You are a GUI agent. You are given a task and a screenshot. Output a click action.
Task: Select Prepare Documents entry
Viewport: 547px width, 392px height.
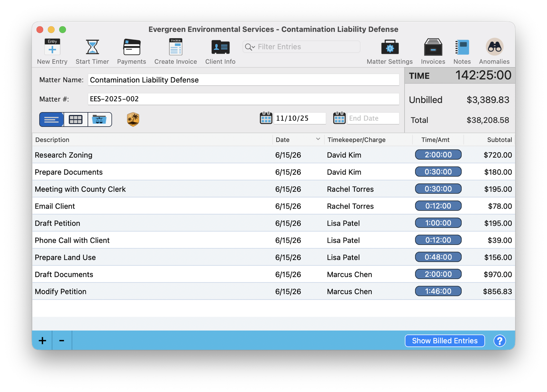(273, 172)
